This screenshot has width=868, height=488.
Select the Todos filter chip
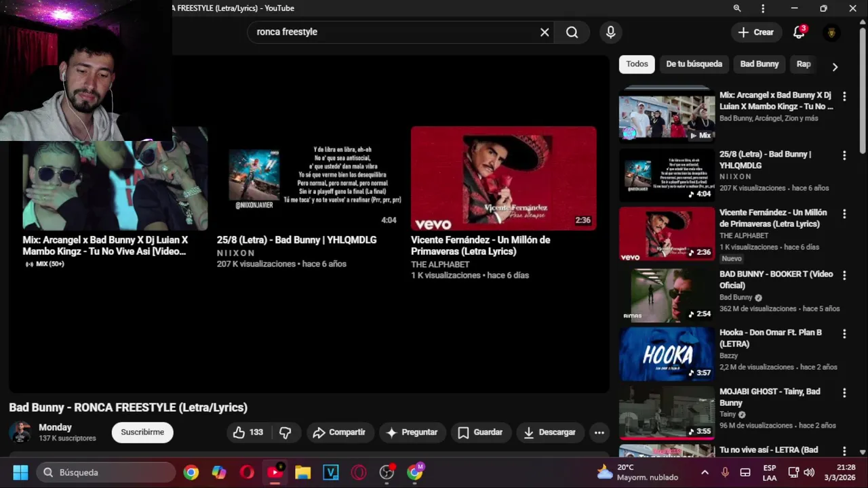coord(637,64)
